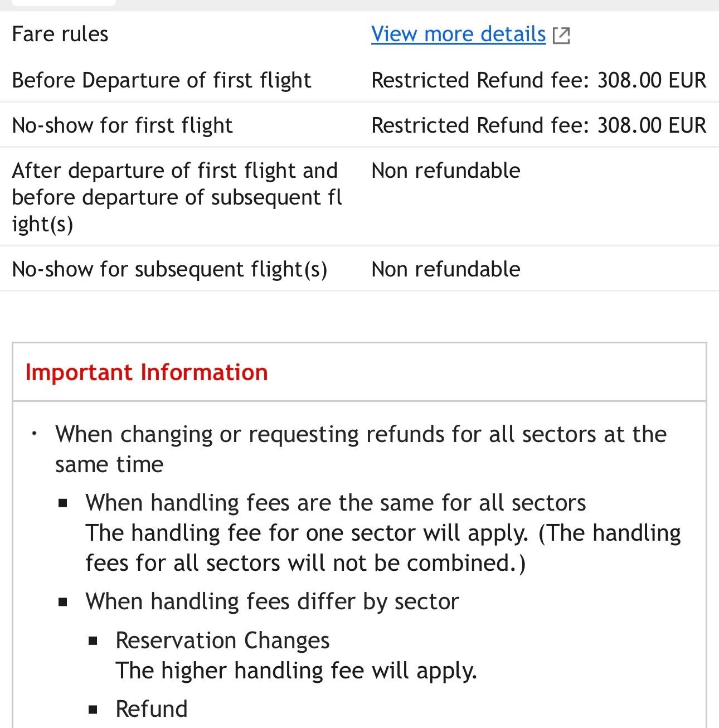This screenshot has height=728, width=719.
Task: Click the refund fee in No-show first flight row
Action: 538,125
